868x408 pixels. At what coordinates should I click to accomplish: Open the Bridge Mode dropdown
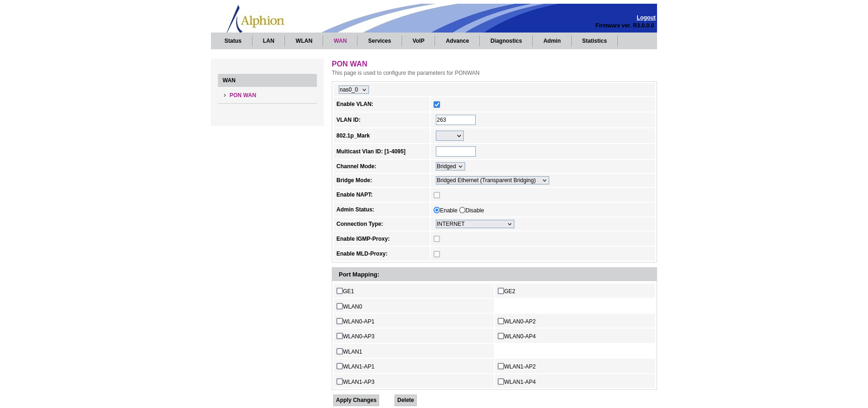tap(492, 180)
